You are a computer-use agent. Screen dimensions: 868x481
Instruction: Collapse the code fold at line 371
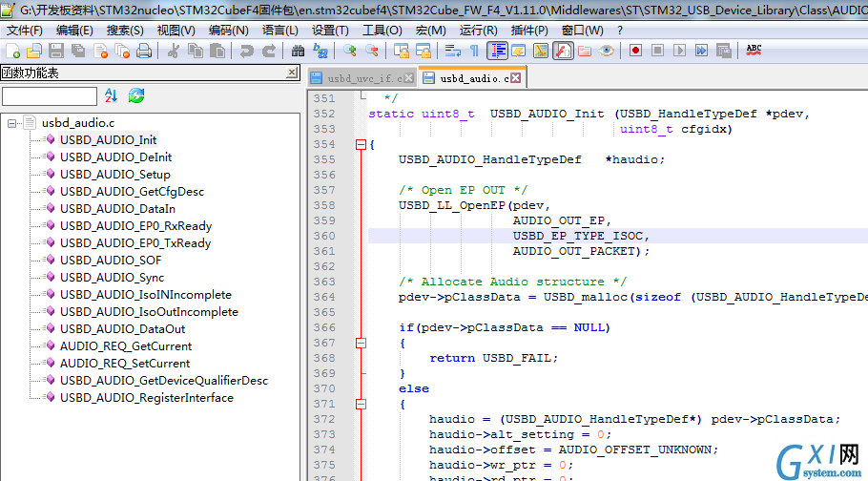coord(361,404)
